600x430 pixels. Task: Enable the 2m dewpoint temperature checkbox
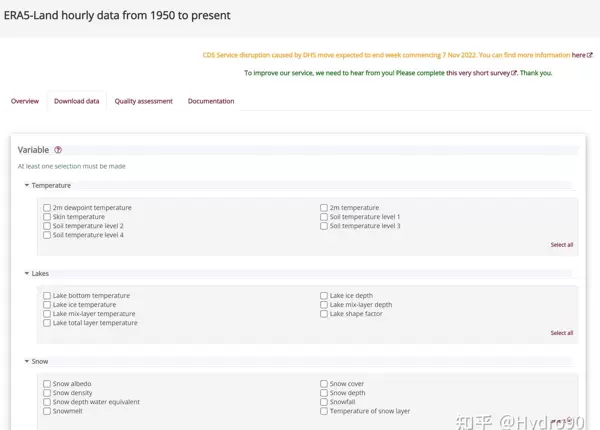47,208
